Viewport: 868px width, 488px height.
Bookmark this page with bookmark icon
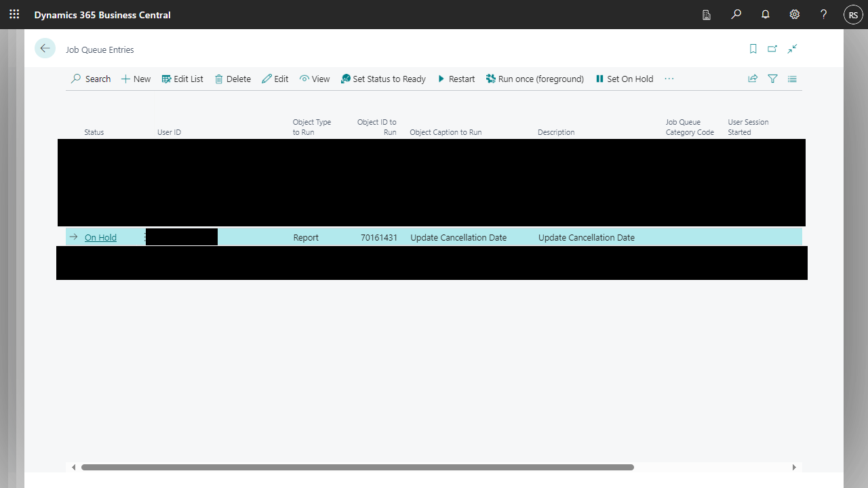(753, 49)
